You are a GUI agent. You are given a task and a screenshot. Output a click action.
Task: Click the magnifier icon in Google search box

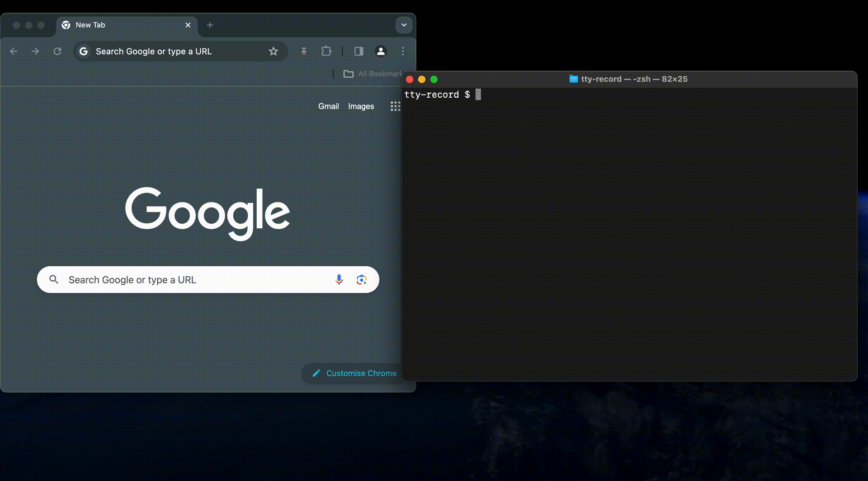[x=54, y=280]
